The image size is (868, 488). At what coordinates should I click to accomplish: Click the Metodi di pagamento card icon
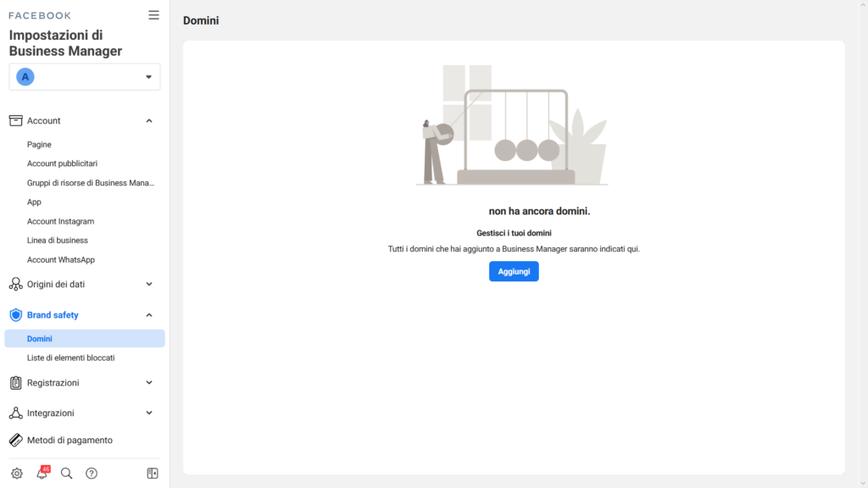15,441
